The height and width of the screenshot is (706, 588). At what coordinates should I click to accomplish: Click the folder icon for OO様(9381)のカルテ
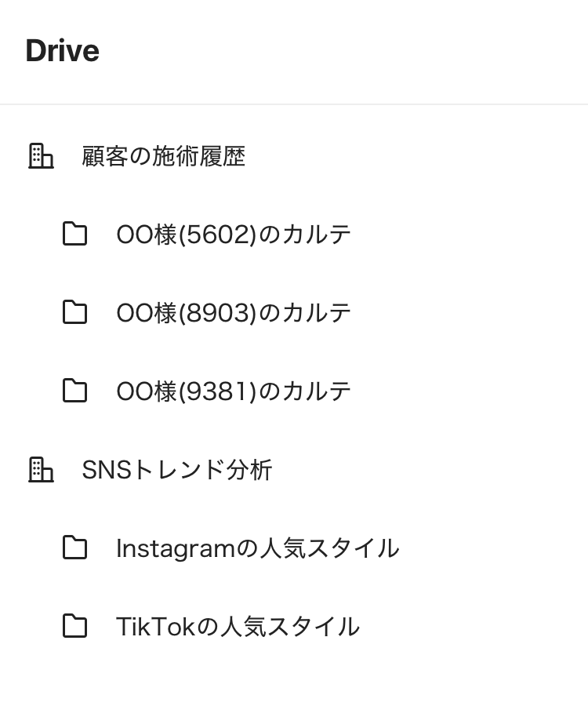(x=74, y=391)
